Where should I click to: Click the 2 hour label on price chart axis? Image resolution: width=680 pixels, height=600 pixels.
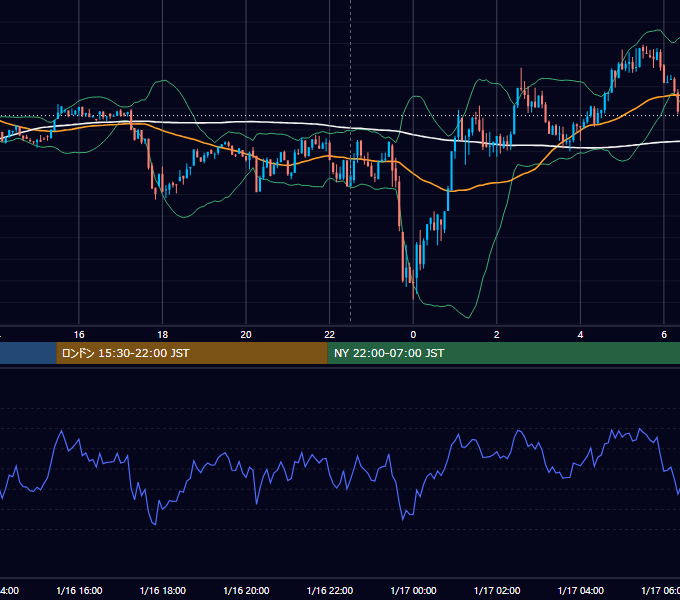497,335
